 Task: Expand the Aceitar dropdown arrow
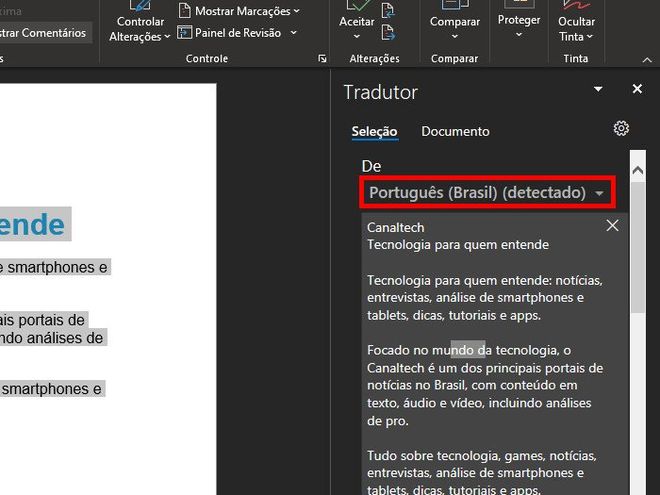click(x=357, y=37)
